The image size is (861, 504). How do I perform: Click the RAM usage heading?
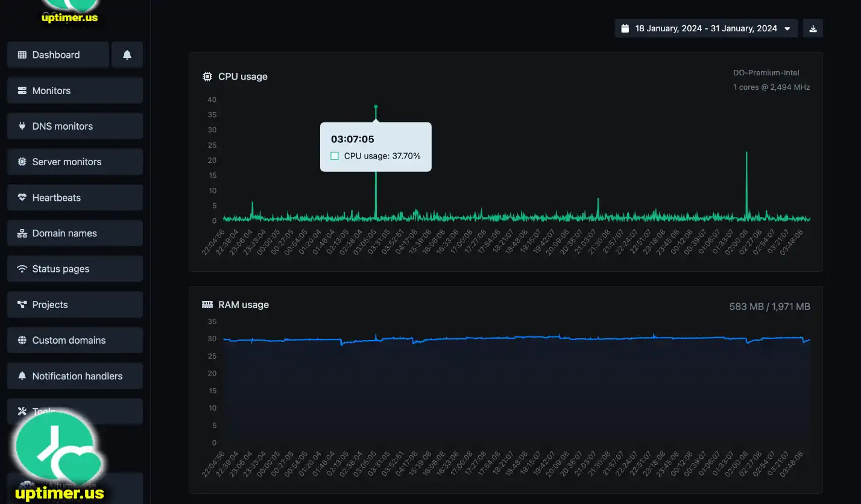(x=244, y=304)
